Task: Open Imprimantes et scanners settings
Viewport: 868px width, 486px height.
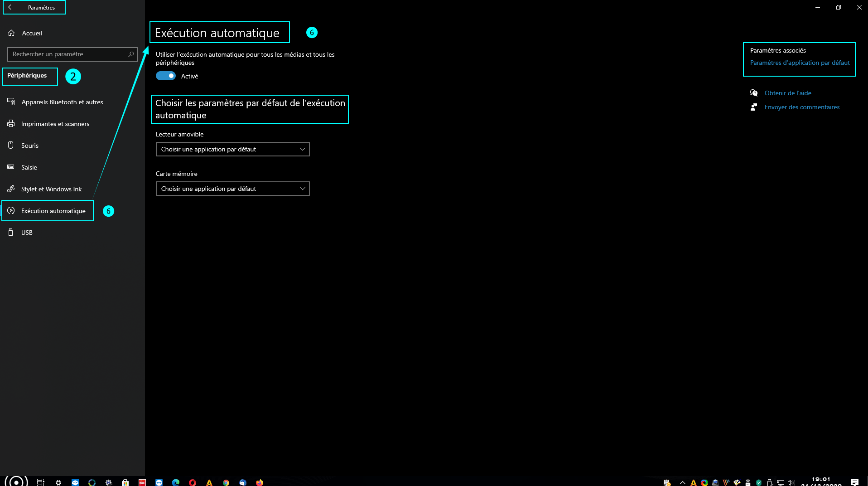Action: click(x=55, y=124)
